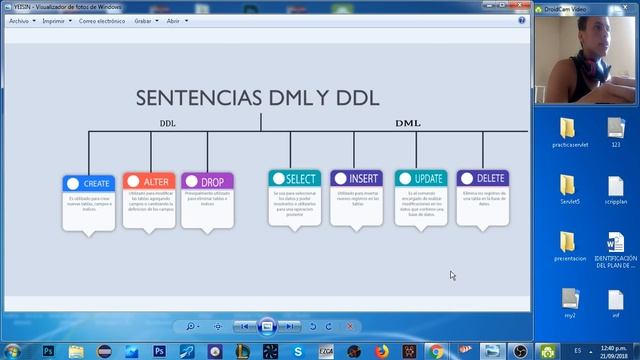Open Skype from the taskbar

tap(298, 351)
